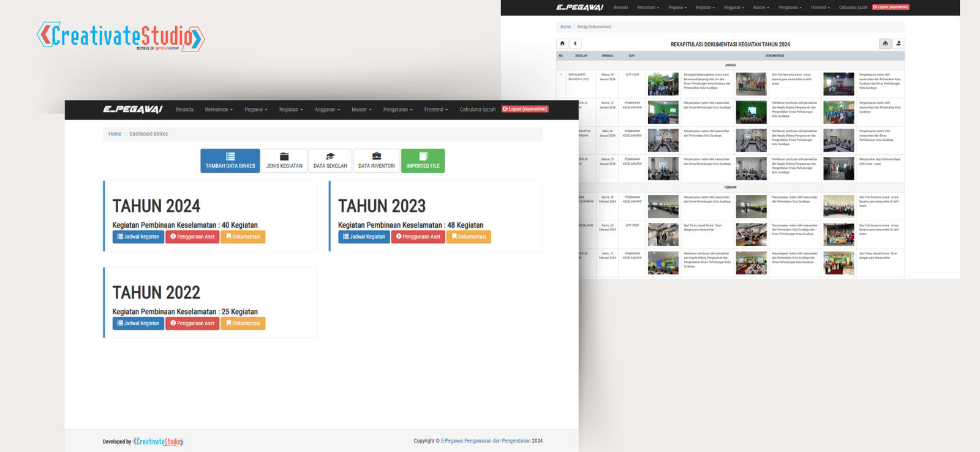980x452 pixels.
Task: Click the print icon in Rekapitulasi header
Action: [885, 43]
